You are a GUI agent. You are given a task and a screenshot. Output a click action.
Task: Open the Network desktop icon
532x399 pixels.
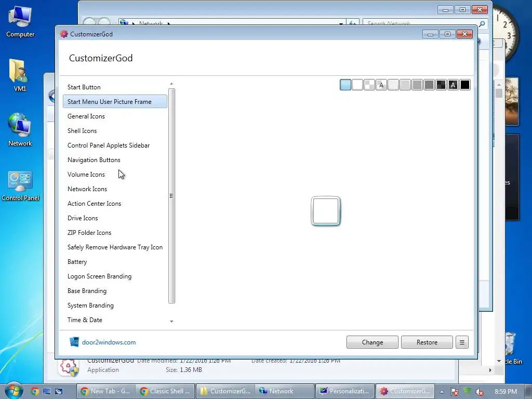click(20, 129)
